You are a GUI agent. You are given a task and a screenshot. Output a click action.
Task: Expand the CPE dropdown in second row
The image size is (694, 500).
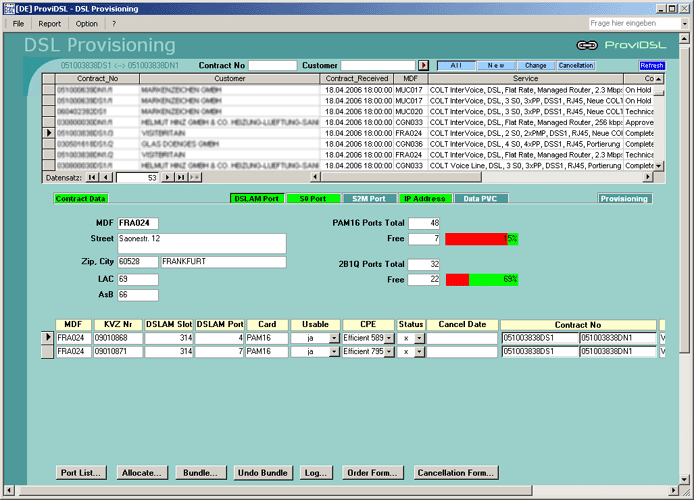point(390,352)
